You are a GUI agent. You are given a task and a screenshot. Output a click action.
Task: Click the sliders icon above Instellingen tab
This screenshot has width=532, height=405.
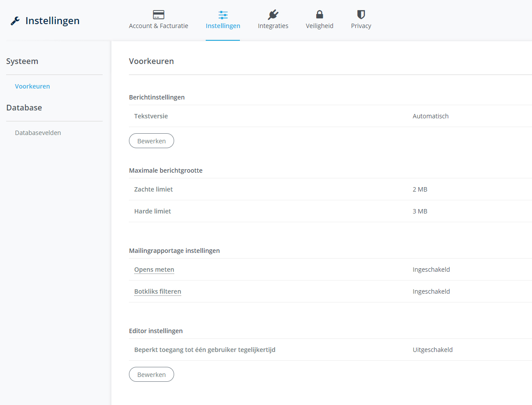pyautogui.click(x=223, y=15)
